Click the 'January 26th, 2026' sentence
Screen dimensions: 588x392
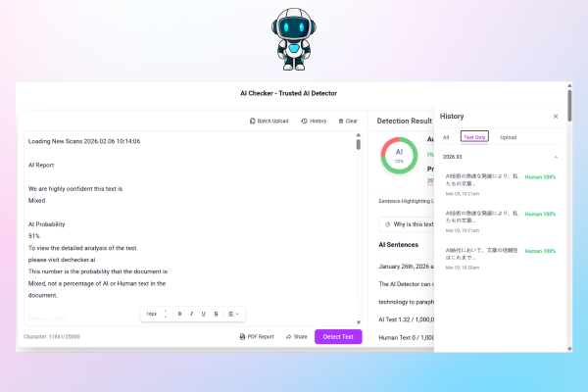406,267
